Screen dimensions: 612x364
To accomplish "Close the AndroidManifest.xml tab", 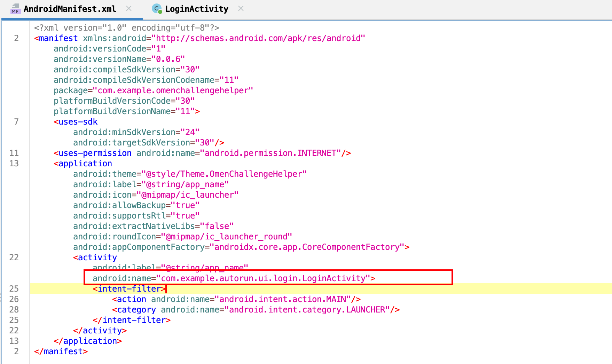I will pyautogui.click(x=129, y=8).
